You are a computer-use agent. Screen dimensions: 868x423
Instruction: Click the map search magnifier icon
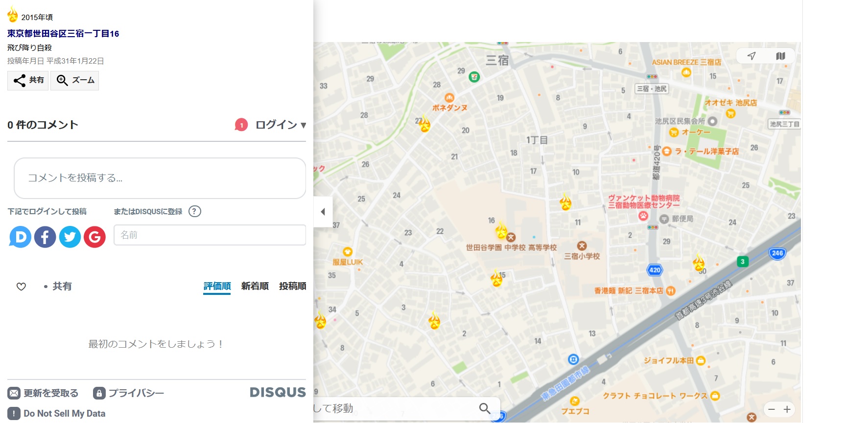(x=485, y=408)
